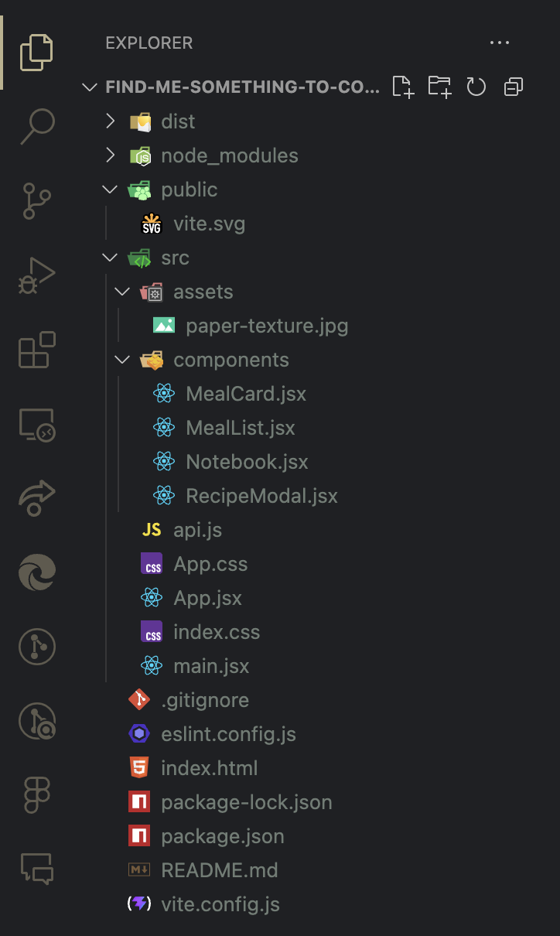Create a new folder in the project

[439, 87]
